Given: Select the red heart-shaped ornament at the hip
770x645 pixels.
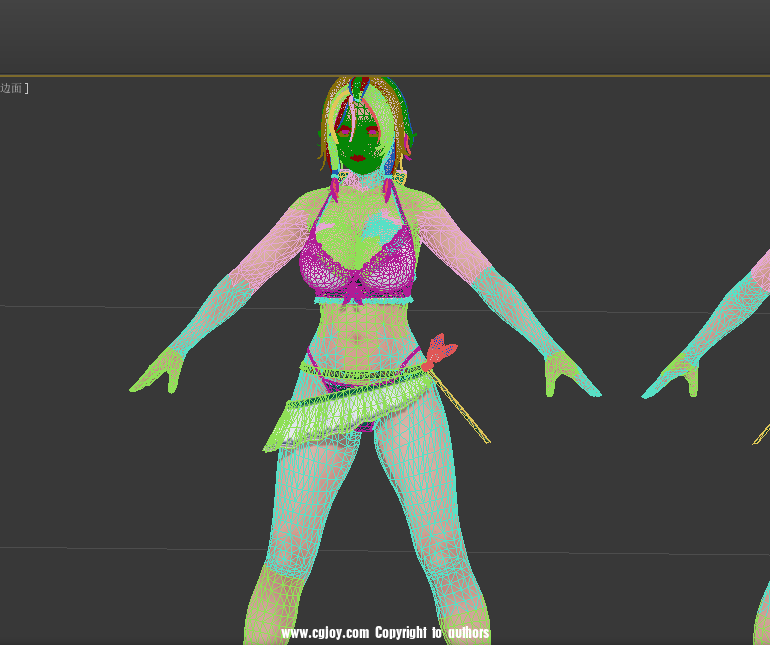Looking at the screenshot, I should 440,351.
